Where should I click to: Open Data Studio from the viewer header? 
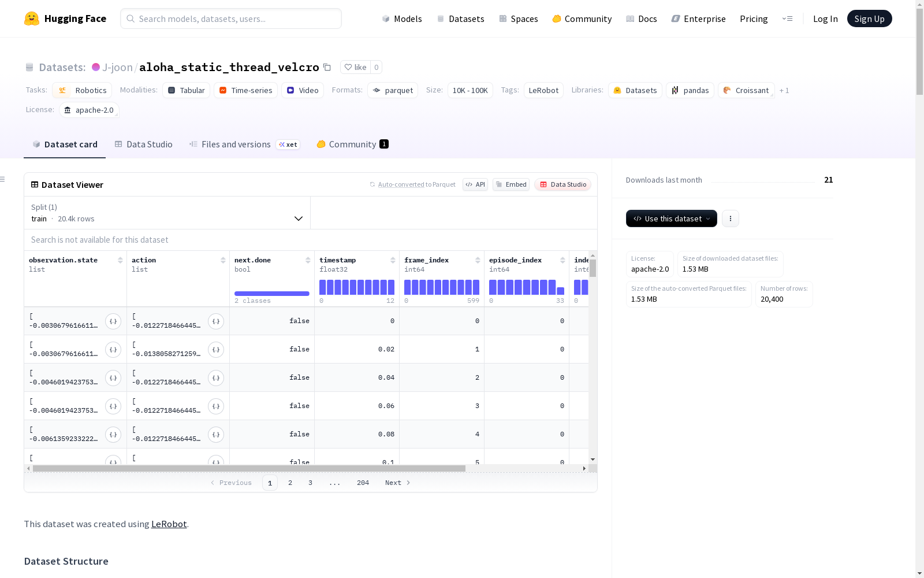(562, 184)
